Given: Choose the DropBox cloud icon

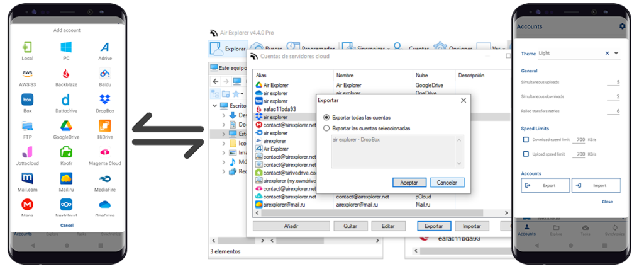Looking at the screenshot, I should [x=105, y=100].
